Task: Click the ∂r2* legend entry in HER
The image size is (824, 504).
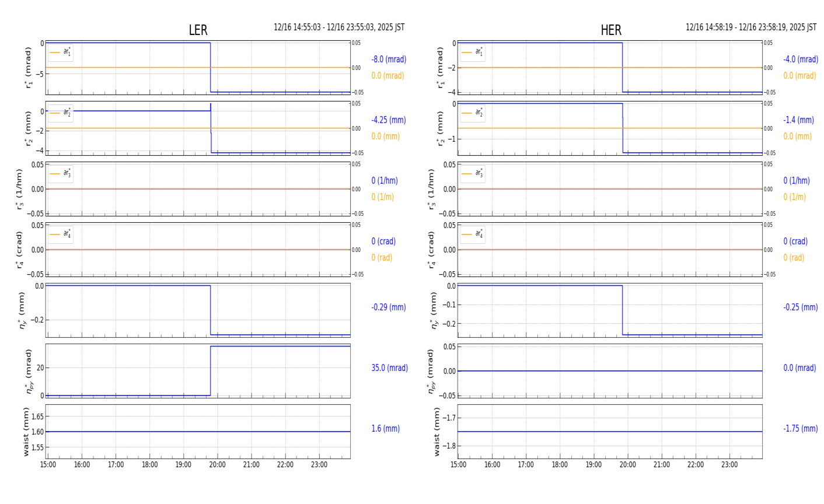Action: [x=473, y=113]
